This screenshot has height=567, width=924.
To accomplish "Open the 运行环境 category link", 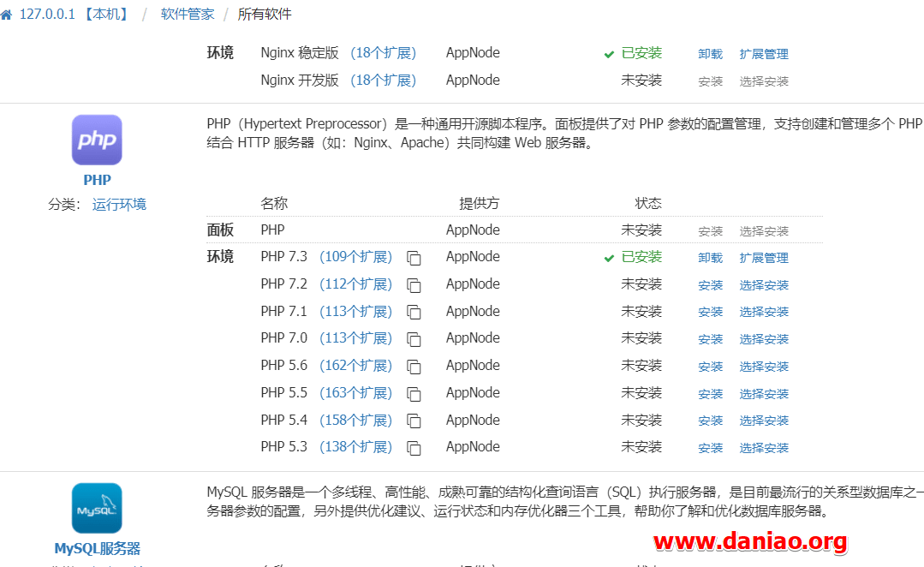I will pos(119,205).
